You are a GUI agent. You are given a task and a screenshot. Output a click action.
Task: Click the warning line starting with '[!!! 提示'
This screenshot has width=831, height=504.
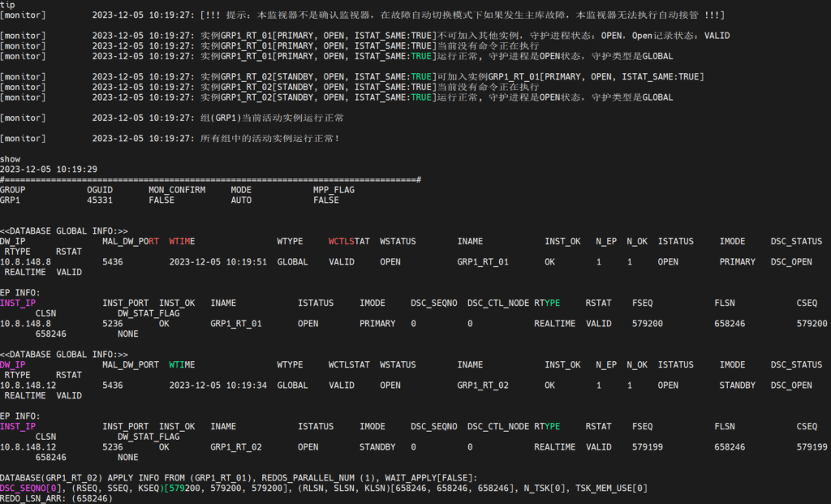pos(463,15)
